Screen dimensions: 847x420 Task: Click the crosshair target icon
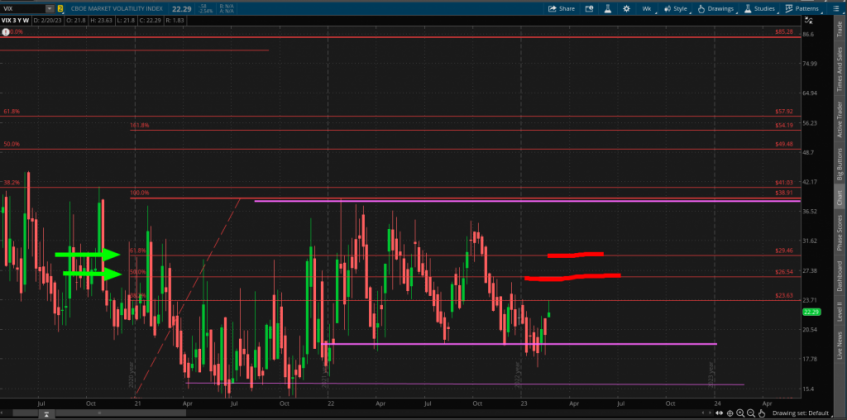tap(730, 413)
